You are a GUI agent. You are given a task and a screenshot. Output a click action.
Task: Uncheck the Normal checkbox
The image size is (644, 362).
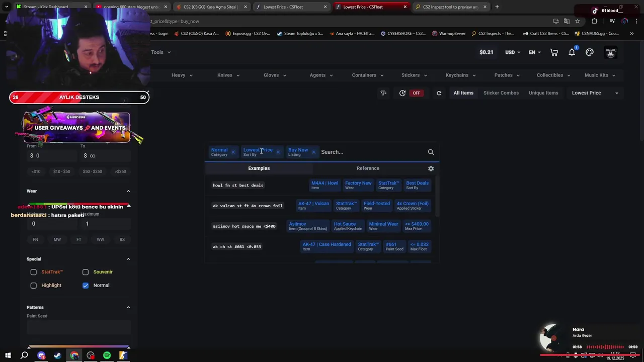pyautogui.click(x=86, y=286)
